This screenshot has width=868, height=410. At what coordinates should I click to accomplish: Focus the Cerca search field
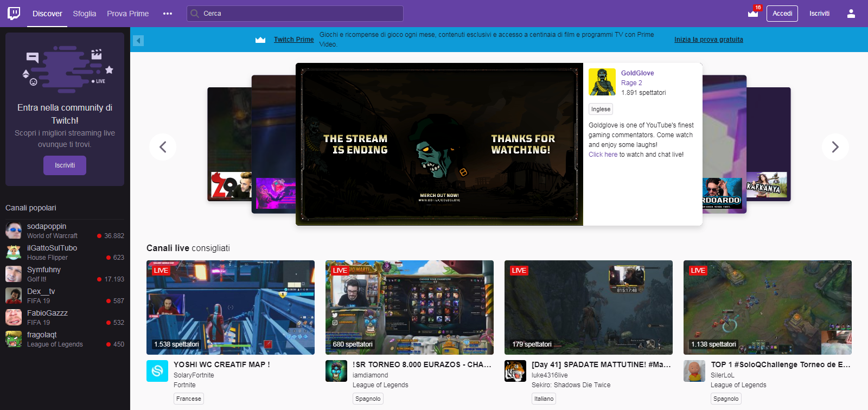pyautogui.click(x=295, y=14)
